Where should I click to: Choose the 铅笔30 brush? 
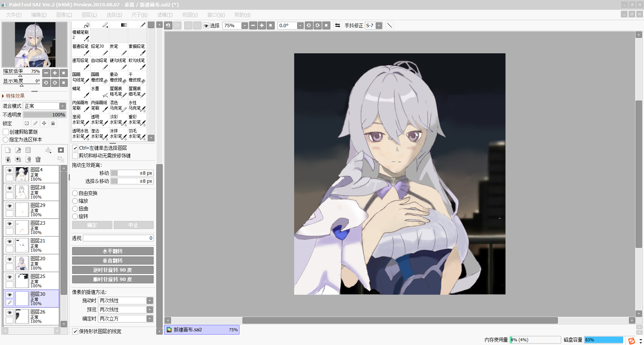point(100,50)
